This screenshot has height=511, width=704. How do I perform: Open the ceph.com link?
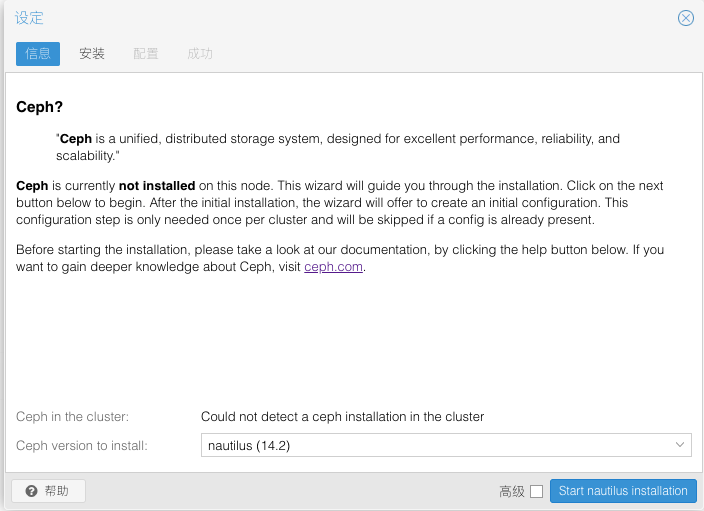[334, 267]
